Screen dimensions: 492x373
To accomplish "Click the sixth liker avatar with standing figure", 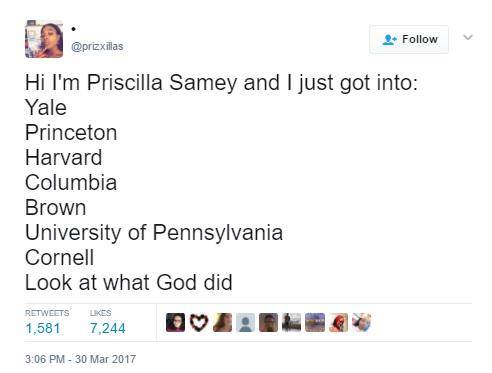I will (292, 322).
